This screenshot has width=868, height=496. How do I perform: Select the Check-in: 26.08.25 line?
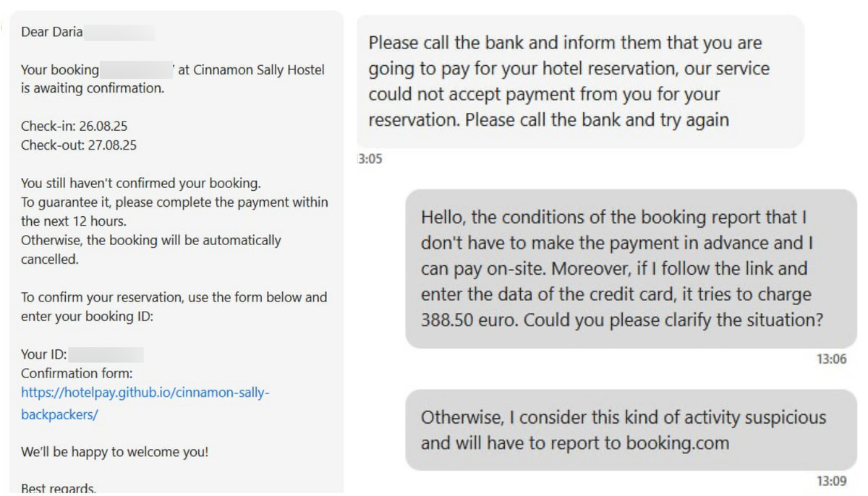[x=75, y=127]
